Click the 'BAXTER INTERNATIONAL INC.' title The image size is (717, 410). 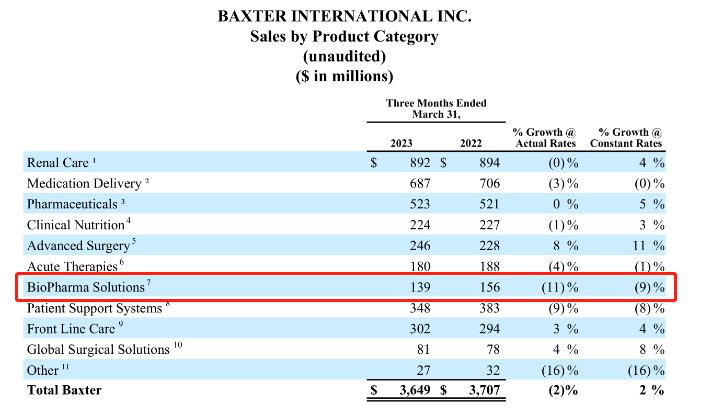[344, 16]
